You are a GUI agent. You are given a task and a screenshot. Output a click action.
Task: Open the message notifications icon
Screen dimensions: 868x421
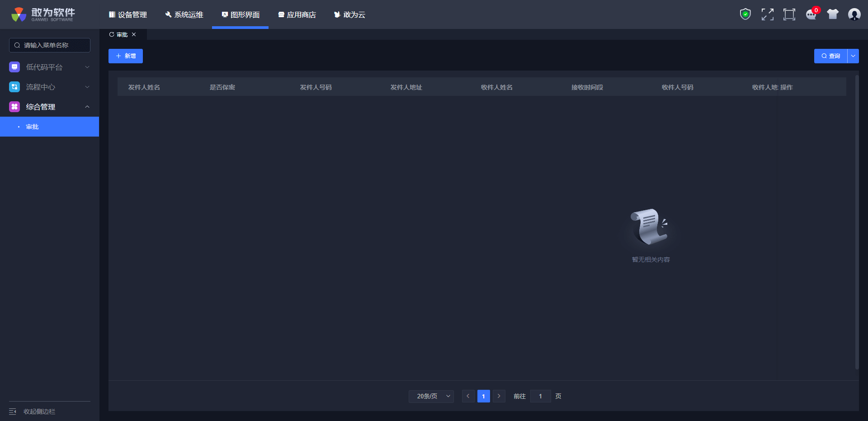pos(811,14)
